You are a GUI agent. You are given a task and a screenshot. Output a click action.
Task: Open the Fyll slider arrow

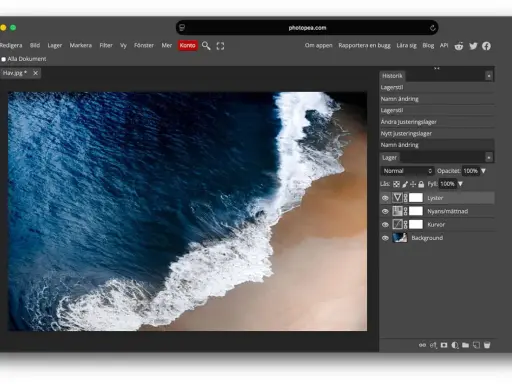[460, 184]
